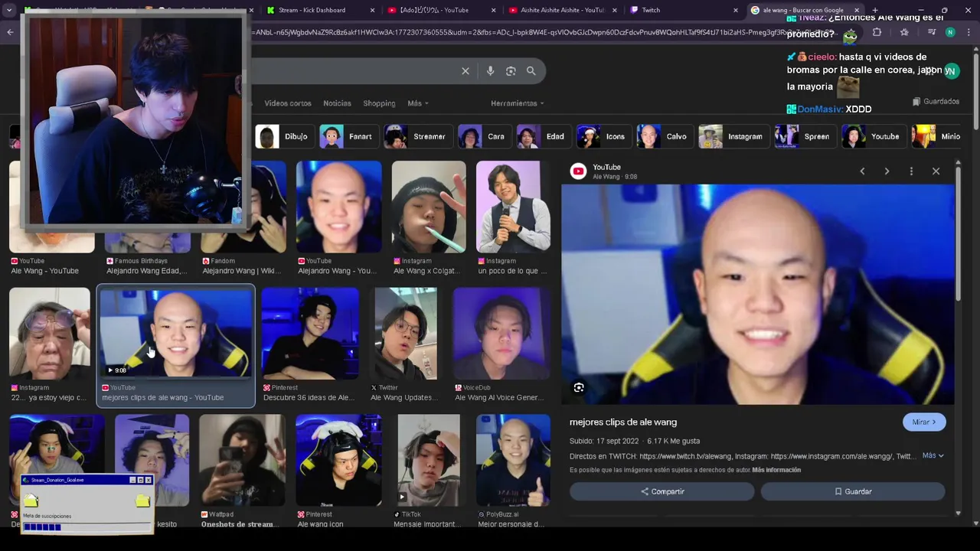Screen dimensions: 980x551
Task: Expand description with Más chevron in panel
Action: [x=933, y=455]
